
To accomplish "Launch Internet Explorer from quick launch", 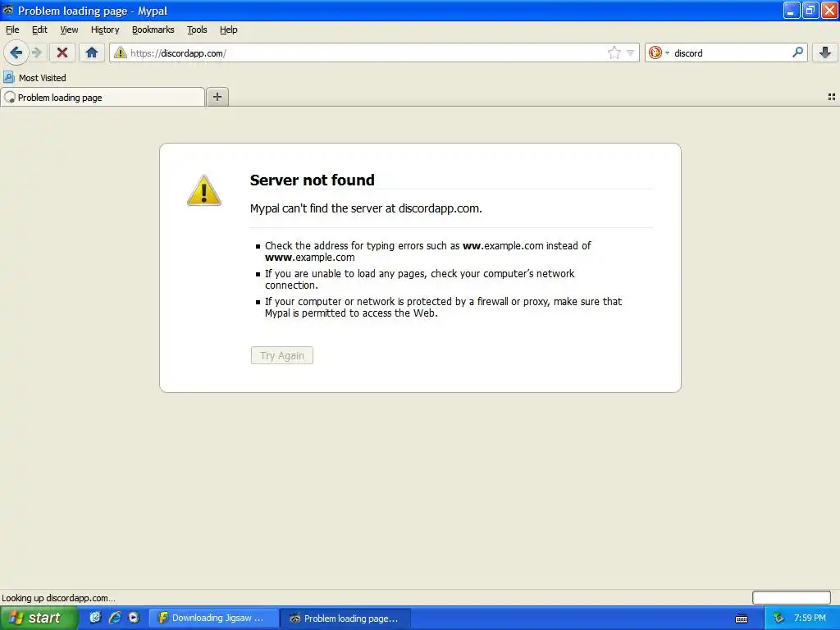I will click(115, 618).
